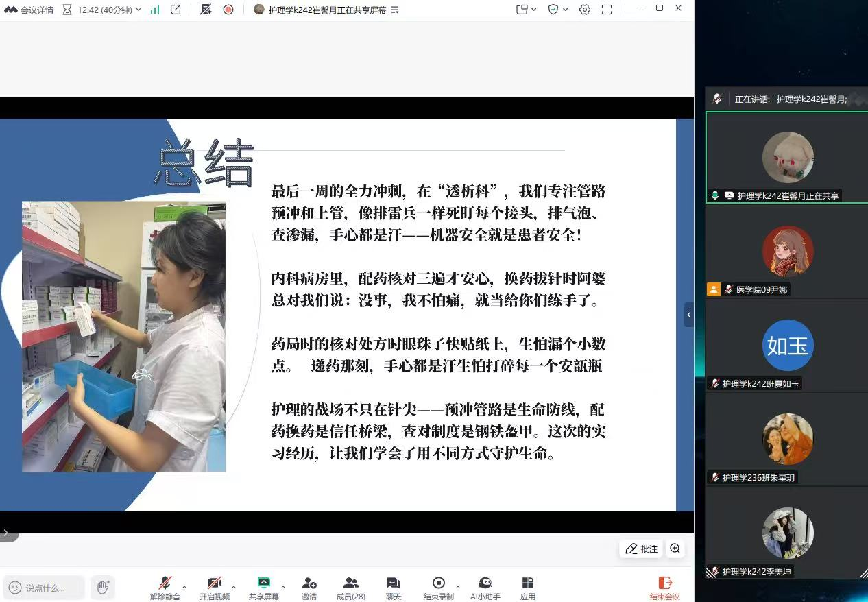The height and width of the screenshot is (602, 868).
Task: Turn on the camera (开启视频)
Action: click(x=214, y=587)
